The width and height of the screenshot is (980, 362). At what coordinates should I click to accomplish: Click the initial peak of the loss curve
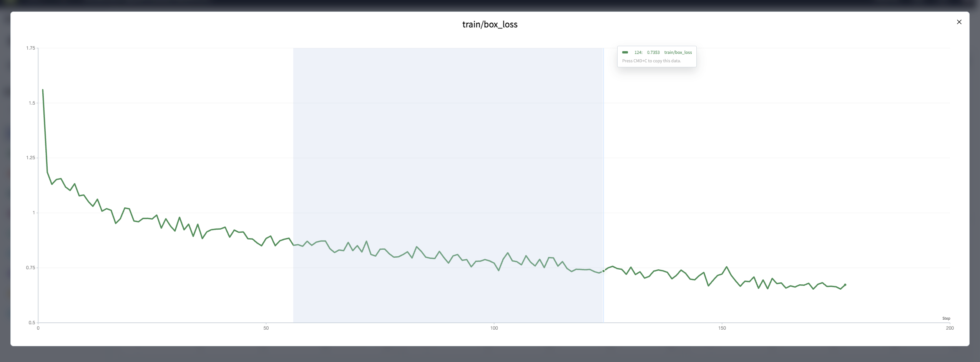pos(43,90)
